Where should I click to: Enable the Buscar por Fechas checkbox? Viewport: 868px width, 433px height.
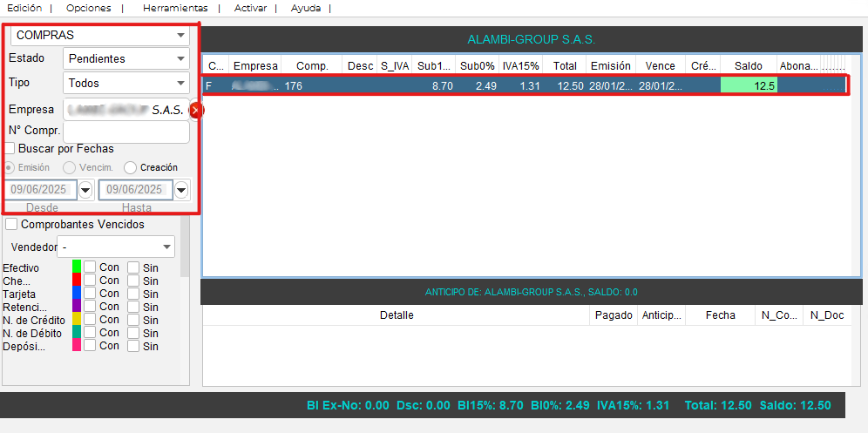click(10, 149)
